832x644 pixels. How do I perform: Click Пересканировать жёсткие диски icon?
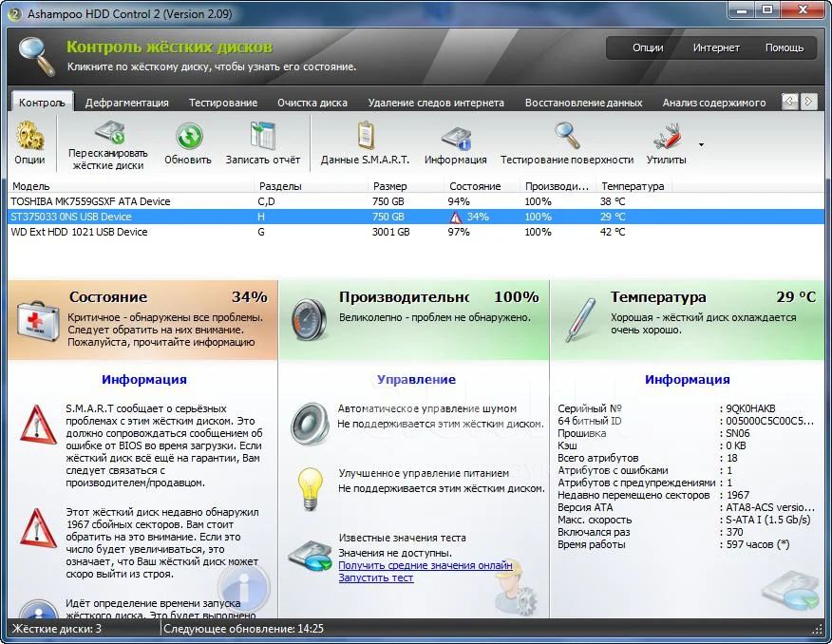tap(109, 132)
